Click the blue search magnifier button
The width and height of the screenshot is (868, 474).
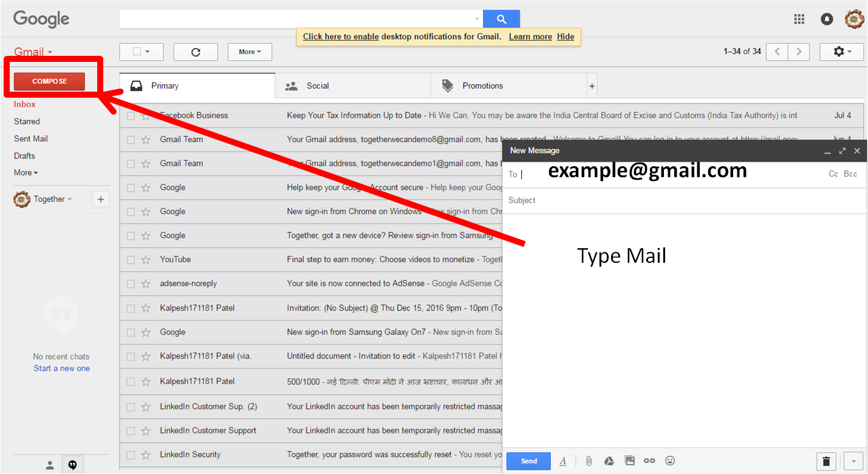[x=501, y=19]
